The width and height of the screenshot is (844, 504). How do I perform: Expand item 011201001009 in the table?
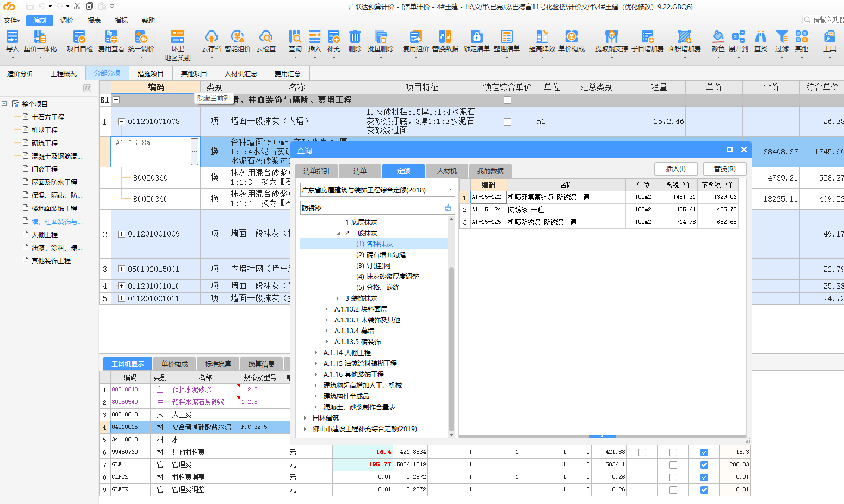pos(121,234)
